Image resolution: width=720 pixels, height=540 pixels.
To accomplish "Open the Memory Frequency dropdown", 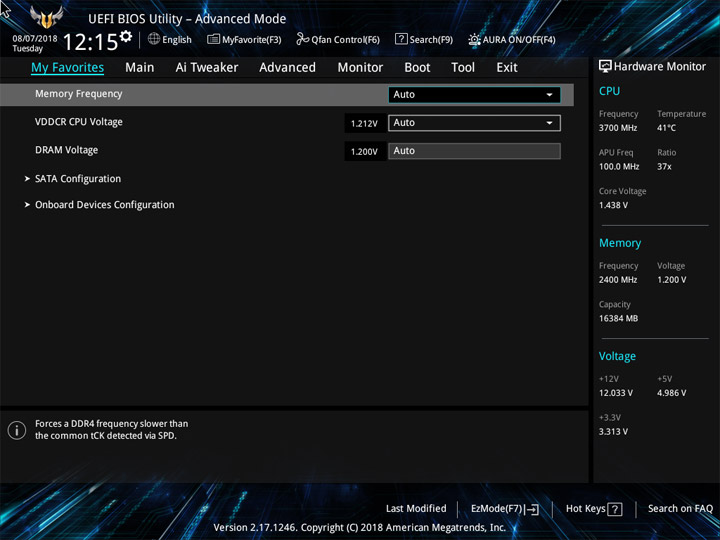I will 474,95.
